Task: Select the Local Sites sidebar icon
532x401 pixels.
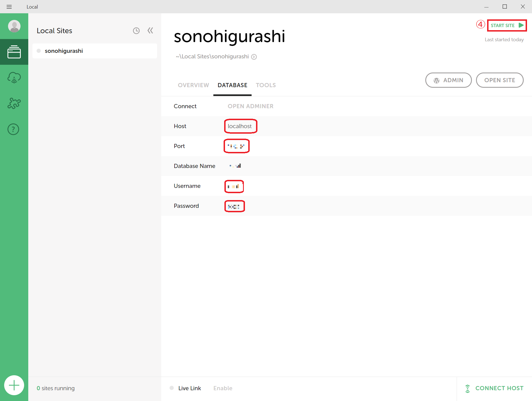Action: pyautogui.click(x=14, y=52)
